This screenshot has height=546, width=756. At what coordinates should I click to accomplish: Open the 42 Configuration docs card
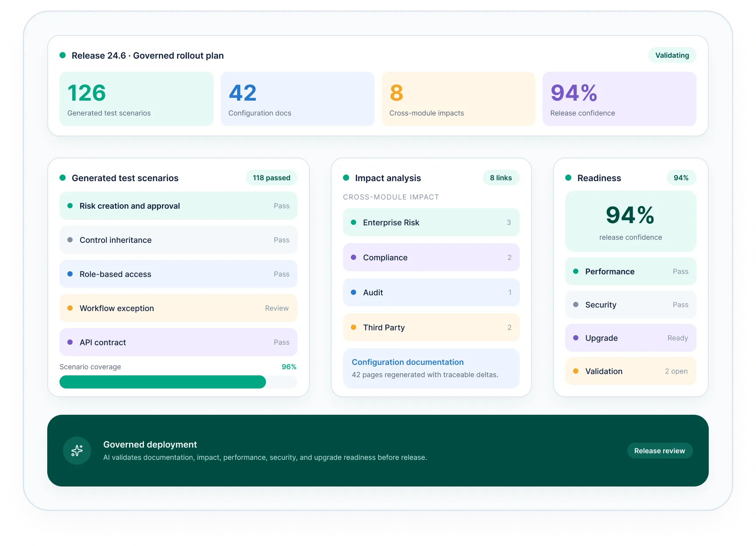point(297,99)
